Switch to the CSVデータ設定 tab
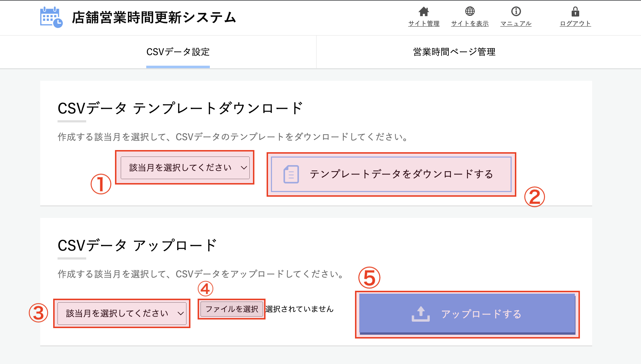 [x=178, y=52]
